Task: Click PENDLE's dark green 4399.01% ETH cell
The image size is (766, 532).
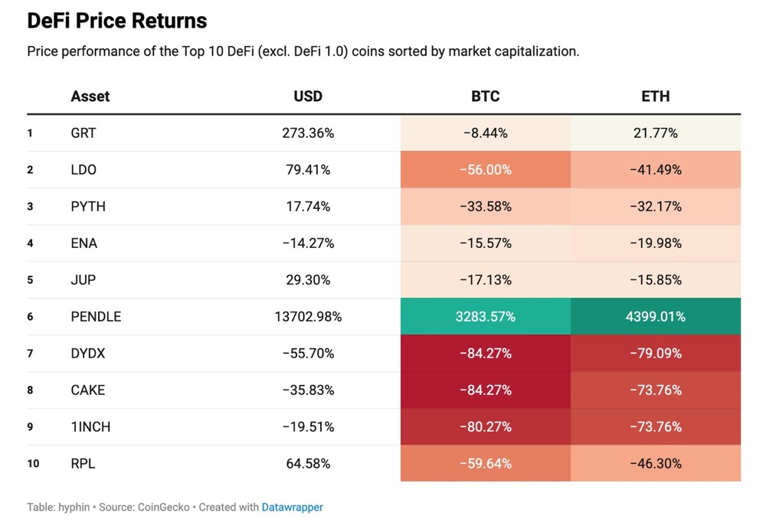Action: coord(655,317)
